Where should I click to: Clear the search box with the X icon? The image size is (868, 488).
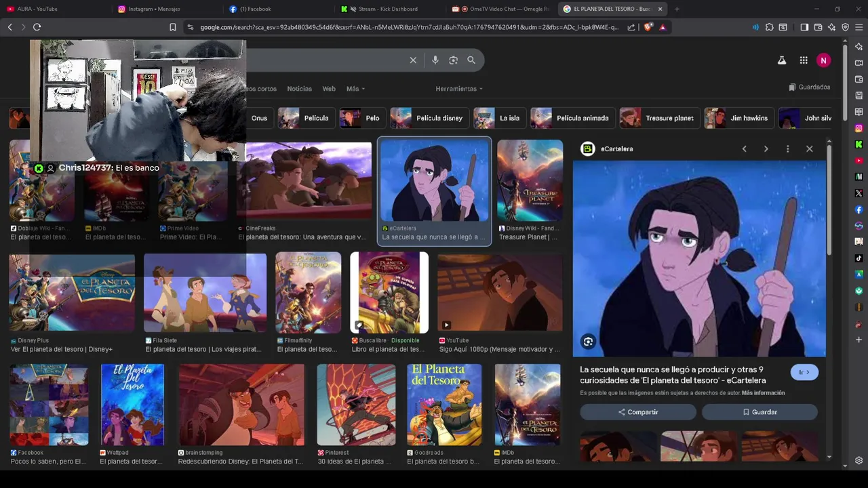pyautogui.click(x=413, y=60)
